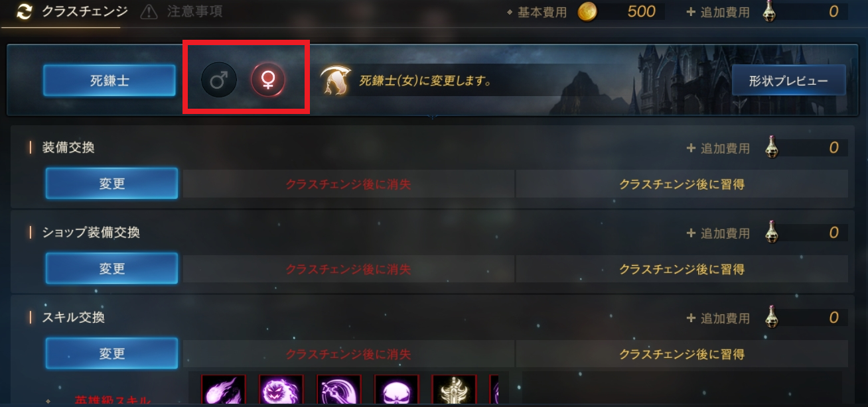868x407 pixels.
Task: Click the grinning purple ghost skill icon
Action: pos(281,391)
